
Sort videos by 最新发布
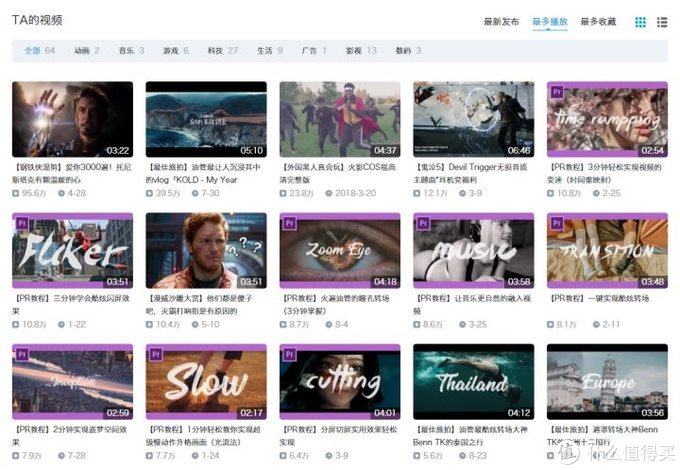501,21
